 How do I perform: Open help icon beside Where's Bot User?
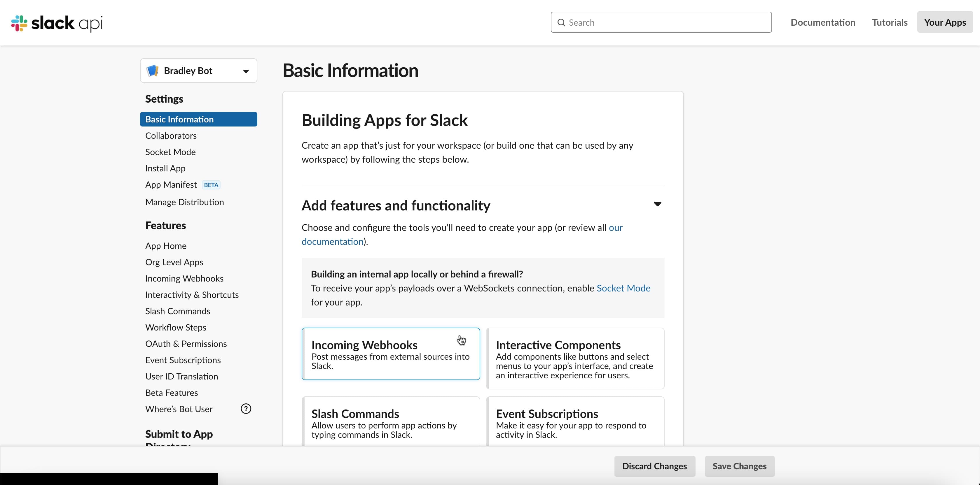coord(246,409)
